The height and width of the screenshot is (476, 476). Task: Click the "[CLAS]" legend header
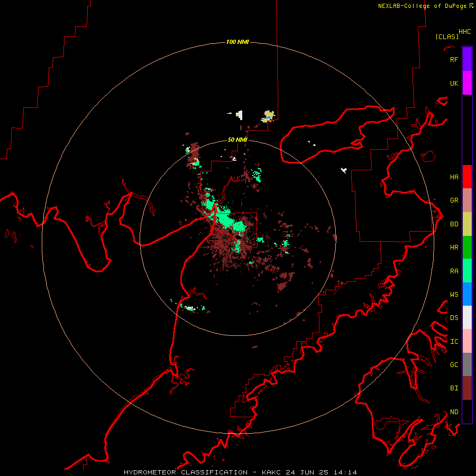[447, 36]
